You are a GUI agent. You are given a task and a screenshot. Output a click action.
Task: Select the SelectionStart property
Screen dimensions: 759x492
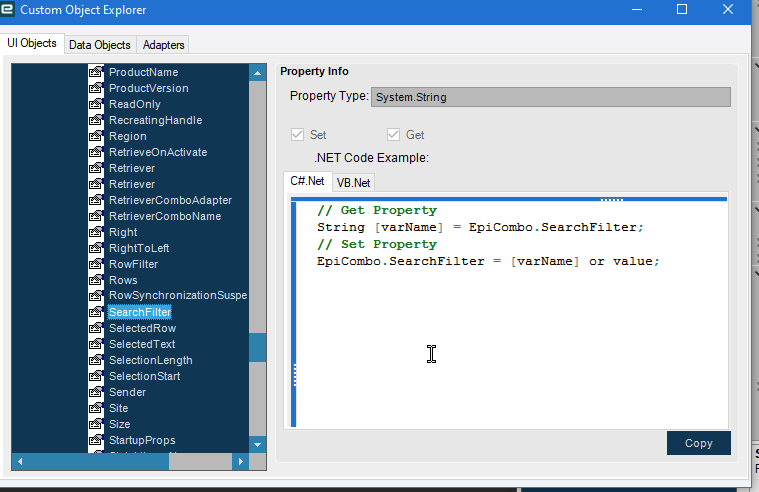[x=144, y=376]
